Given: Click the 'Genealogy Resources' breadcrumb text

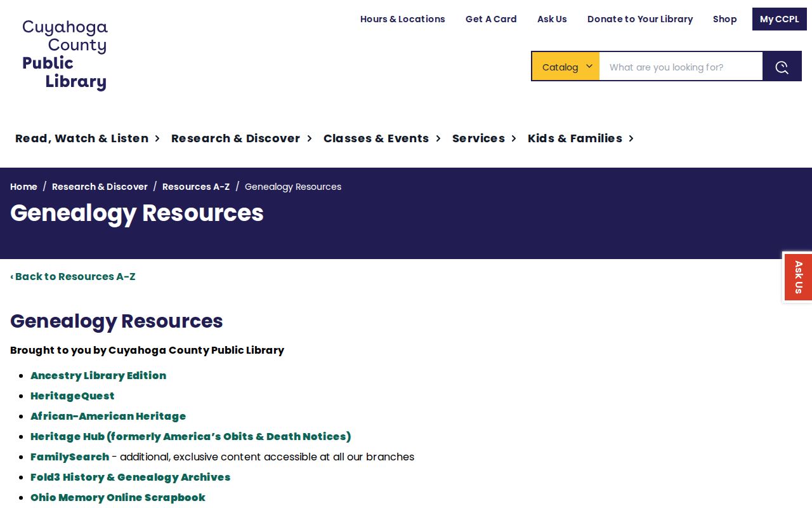Looking at the screenshot, I should pyautogui.click(x=293, y=187).
